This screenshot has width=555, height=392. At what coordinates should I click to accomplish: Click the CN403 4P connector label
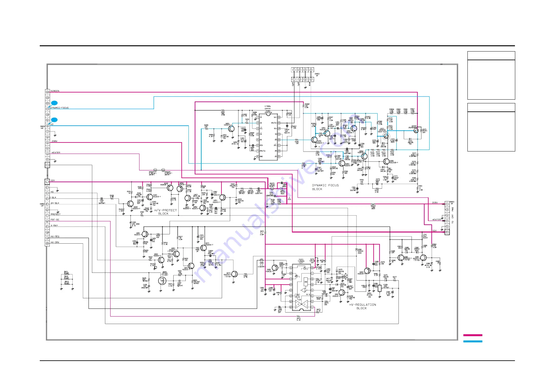point(317,74)
